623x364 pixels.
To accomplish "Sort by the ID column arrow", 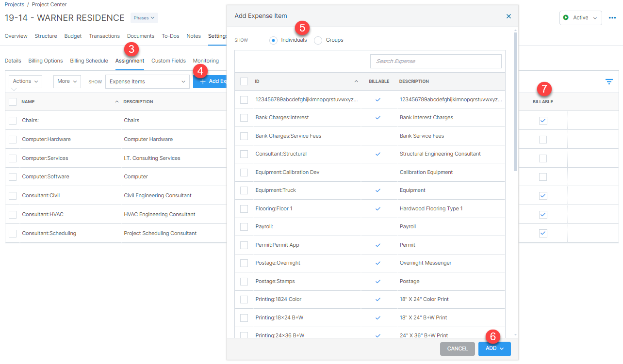I will pos(356,81).
